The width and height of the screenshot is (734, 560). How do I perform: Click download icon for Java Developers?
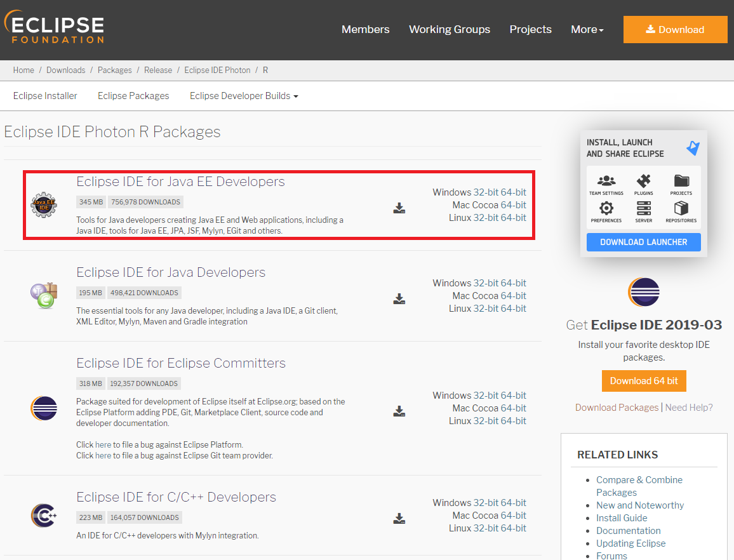[399, 298]
